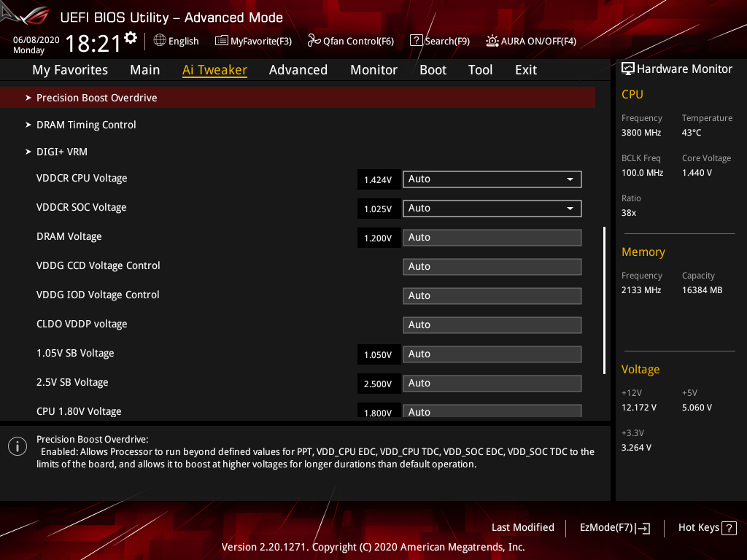747x560 pixels.
Task: Click VDDG IOD Voltage Control field
Action: (492, 296)
